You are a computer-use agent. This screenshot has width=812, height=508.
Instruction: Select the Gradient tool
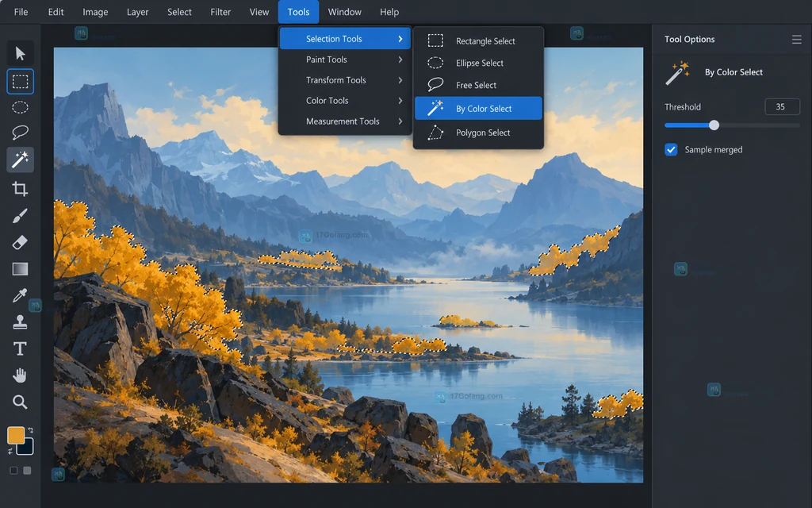(20, 269)
